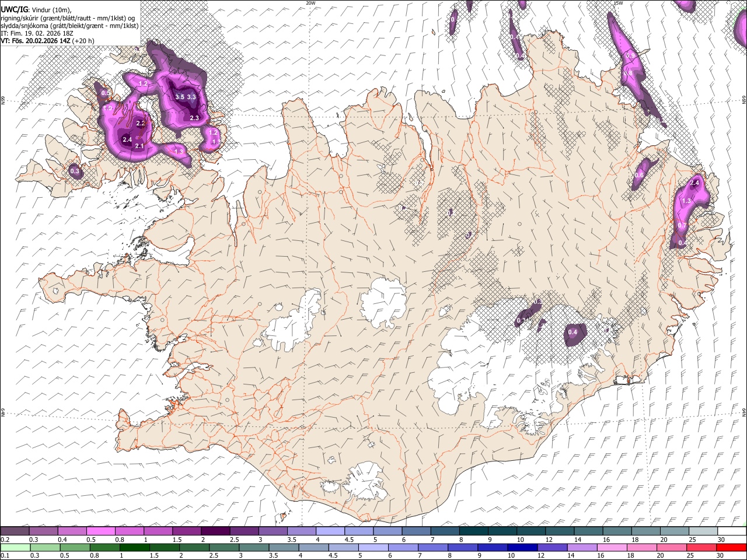Click the 2.3 precipitation value on the map
Viewport: 747px width, 560px height.
coord(195,118)
